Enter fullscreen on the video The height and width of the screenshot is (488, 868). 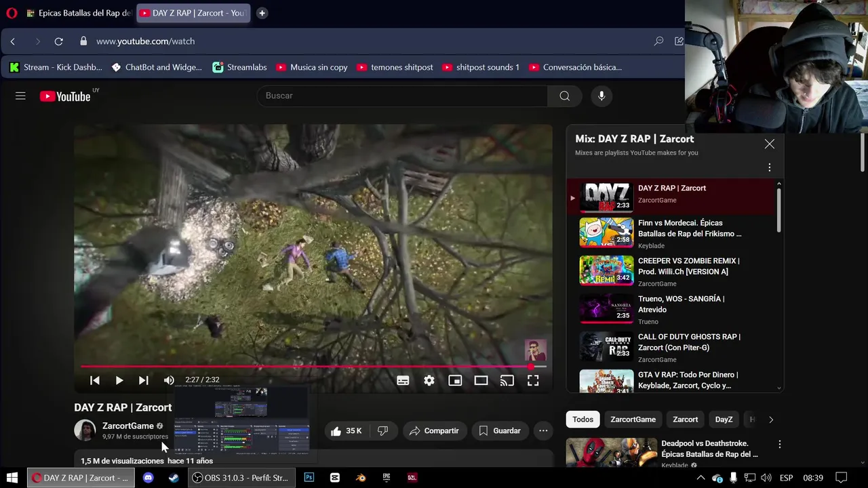pos(533,381)
